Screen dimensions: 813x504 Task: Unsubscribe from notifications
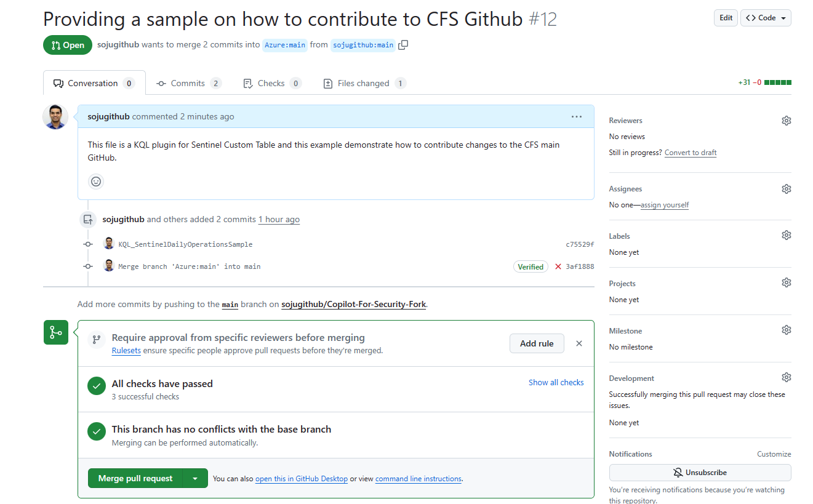700,473
